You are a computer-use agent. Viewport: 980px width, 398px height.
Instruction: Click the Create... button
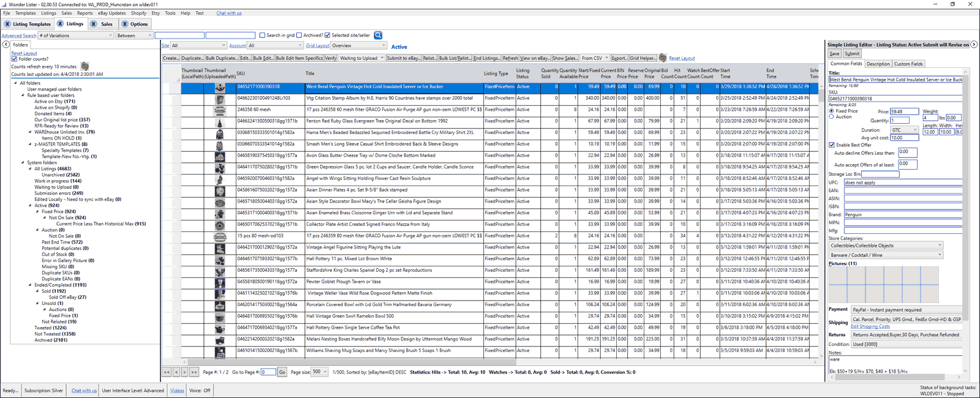click(171, 58)
